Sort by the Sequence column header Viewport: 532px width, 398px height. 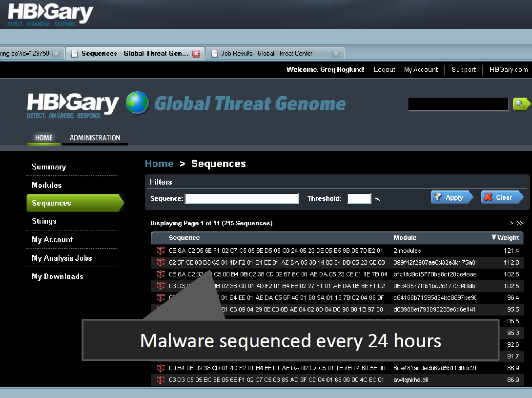point(184,238)
